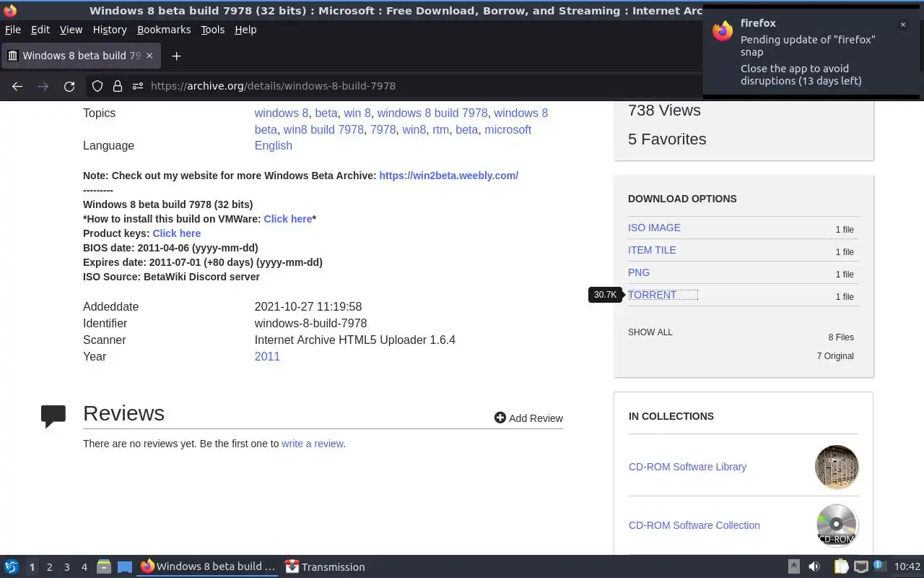
Task: Click the PNG download link
Action: pyautogui.click(x=639, y=272)
